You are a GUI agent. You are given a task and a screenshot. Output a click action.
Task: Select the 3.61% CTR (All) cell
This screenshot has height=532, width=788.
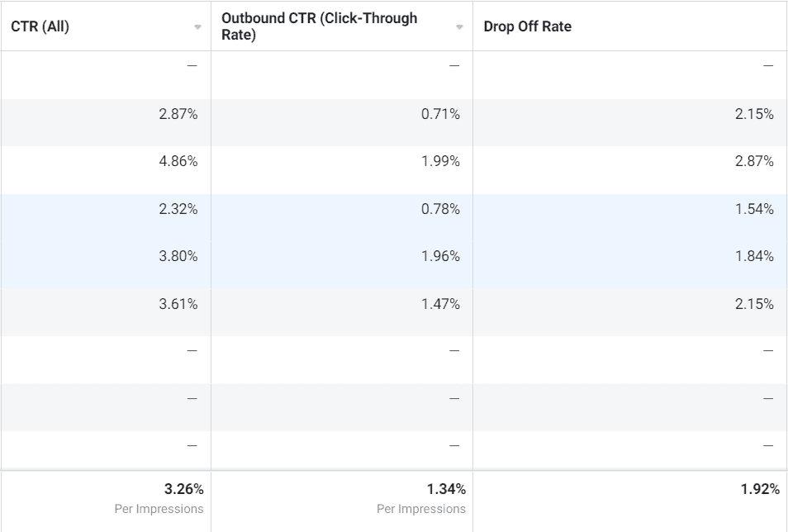(178, 304)
